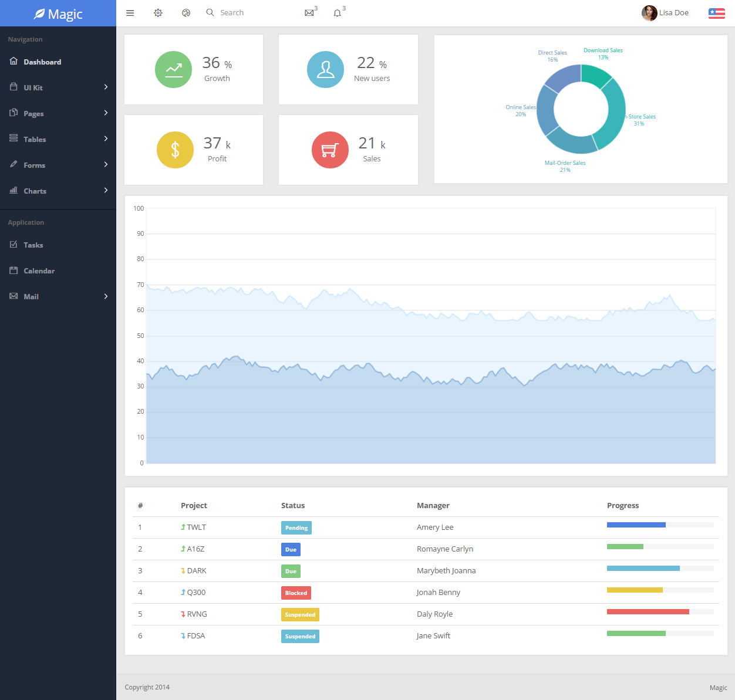The width and height of the screenshot is (735, 700).
Task: Expand the UI Kit chevron
Action: pos(106,87)
